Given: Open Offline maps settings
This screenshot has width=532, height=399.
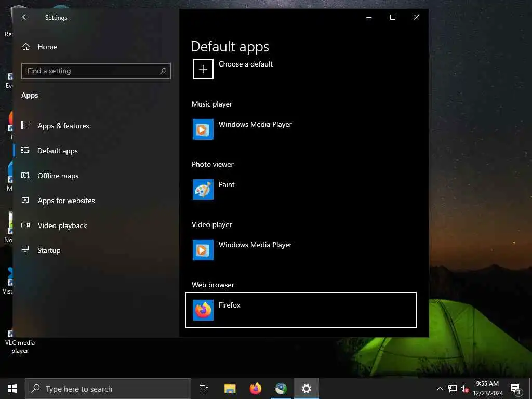Looking at the screenshot, I should [x=58, y=176].
